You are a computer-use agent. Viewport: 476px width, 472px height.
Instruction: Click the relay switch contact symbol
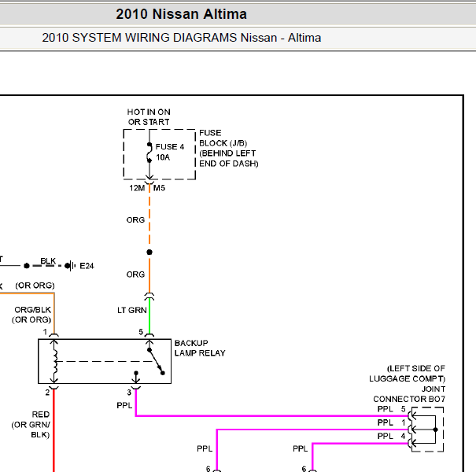(x=156, y=361)
